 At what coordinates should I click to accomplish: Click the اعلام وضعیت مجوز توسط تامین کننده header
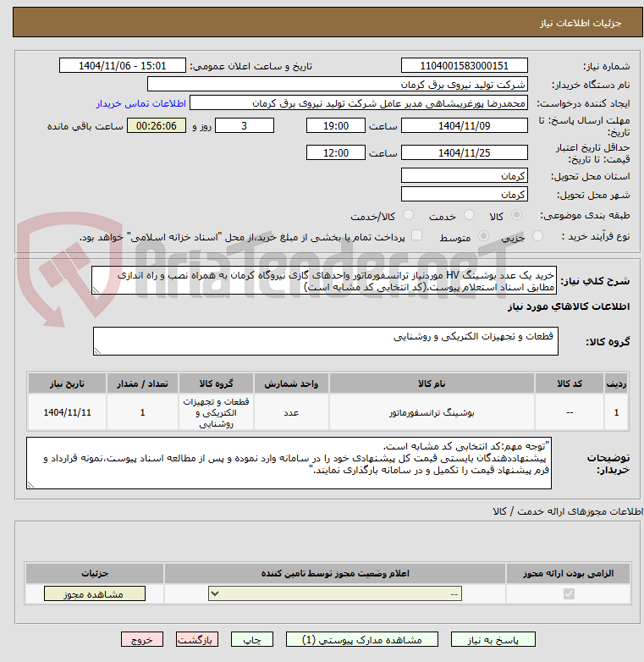point(335,573)
